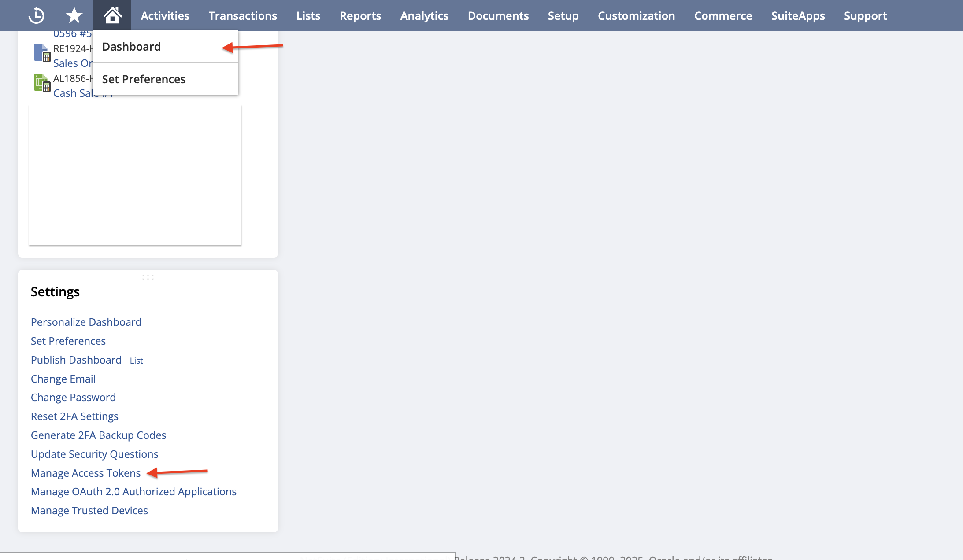Image resolution: width=963 pixels, height=560 pixels.
Task: Click Personalize Dashboard link
Action: 86,321
